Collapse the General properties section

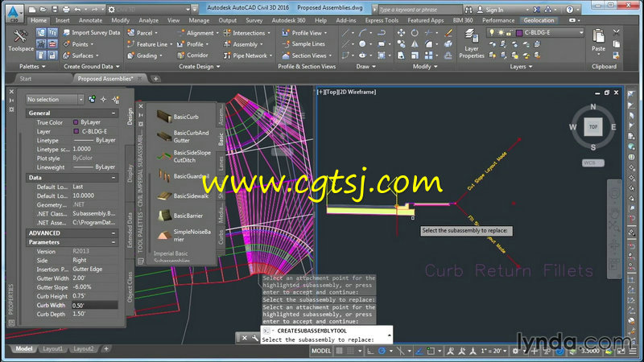[114, 113]
